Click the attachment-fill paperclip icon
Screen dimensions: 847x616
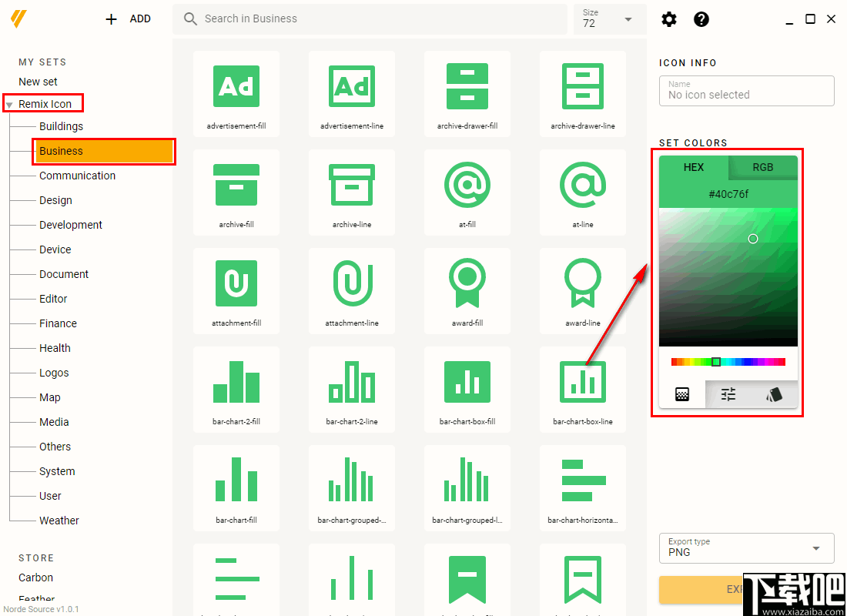pos(236,283)
